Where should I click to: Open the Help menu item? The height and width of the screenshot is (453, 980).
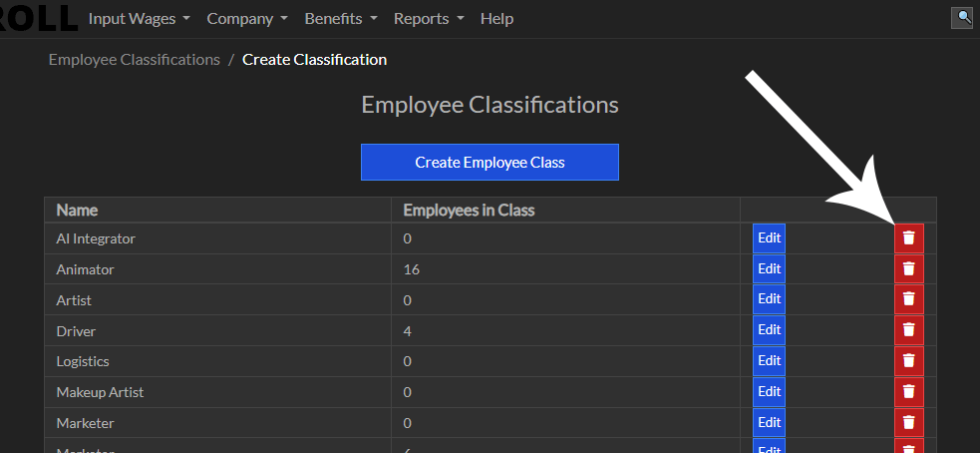pyautogui.click(x=496, y=19)
